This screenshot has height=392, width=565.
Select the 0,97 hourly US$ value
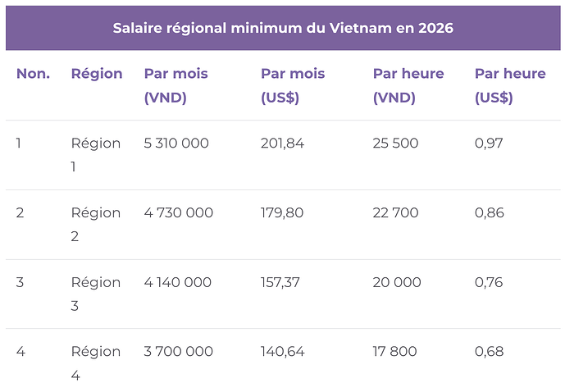point(489,144)
